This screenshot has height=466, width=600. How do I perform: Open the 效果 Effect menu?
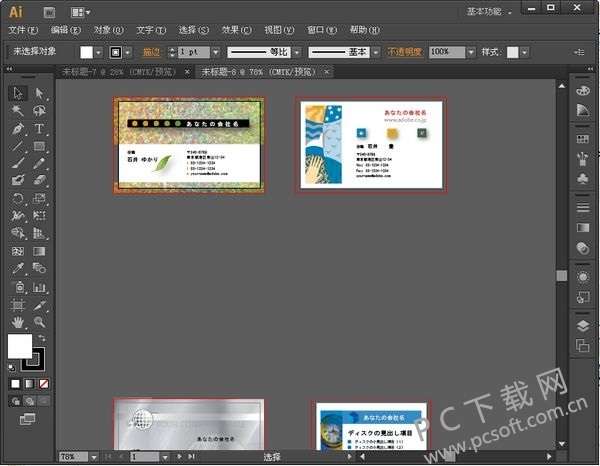(236, 30)
